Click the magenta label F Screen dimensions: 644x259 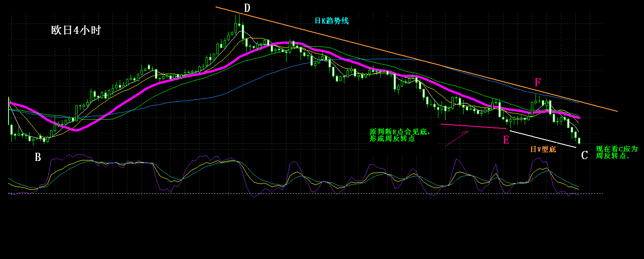538,83
